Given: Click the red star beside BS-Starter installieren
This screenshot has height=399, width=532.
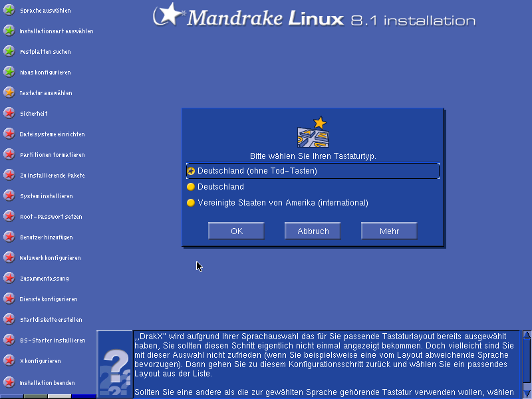Looking at the screenshot, I should coord(9,340).
